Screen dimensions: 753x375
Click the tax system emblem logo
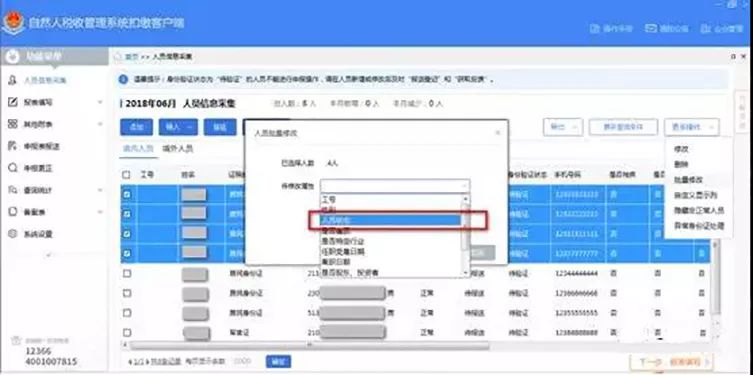(x=12, y=23)
